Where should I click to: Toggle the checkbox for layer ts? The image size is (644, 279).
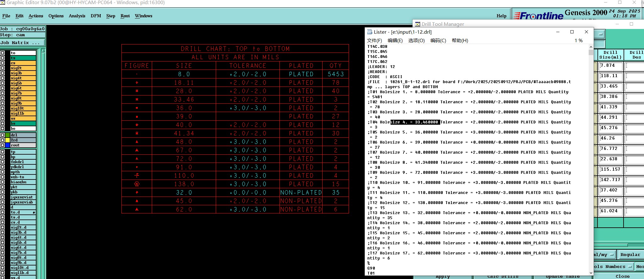(x=3, y=58)
